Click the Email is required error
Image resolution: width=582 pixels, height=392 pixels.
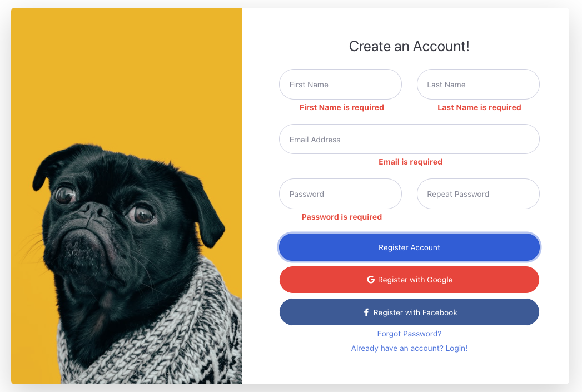(x=410, y=162)
